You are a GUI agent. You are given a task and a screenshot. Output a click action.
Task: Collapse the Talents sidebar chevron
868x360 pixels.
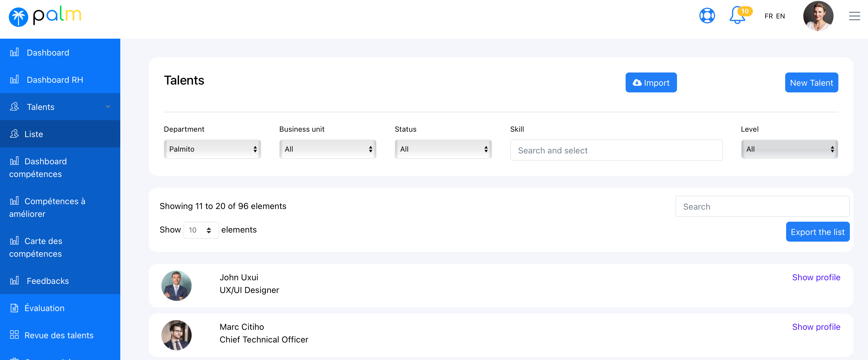[x=108, y=107]
